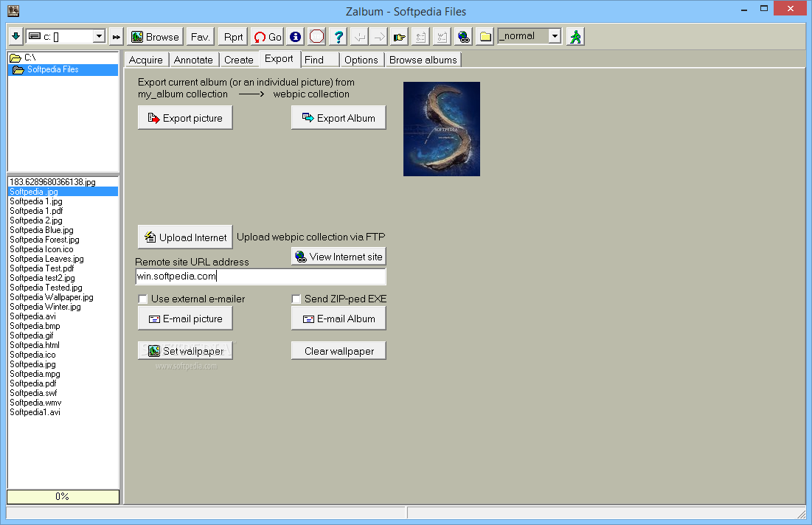Click the yellow folder toolbar icon
The image size is (812, 525).
485,37
